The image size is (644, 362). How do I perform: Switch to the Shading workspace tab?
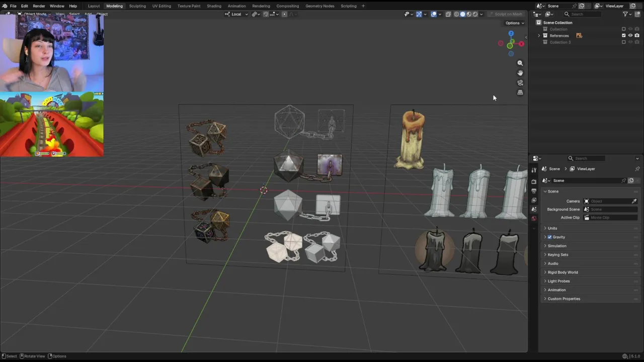(214, 6)
